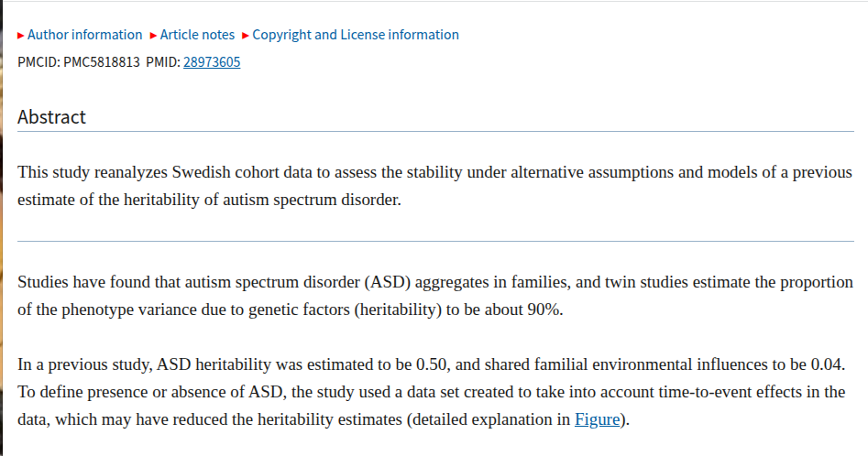Click red triangle beside Author information
The height and width of the screenshot is (456, 868).
[x=21, y=36]
